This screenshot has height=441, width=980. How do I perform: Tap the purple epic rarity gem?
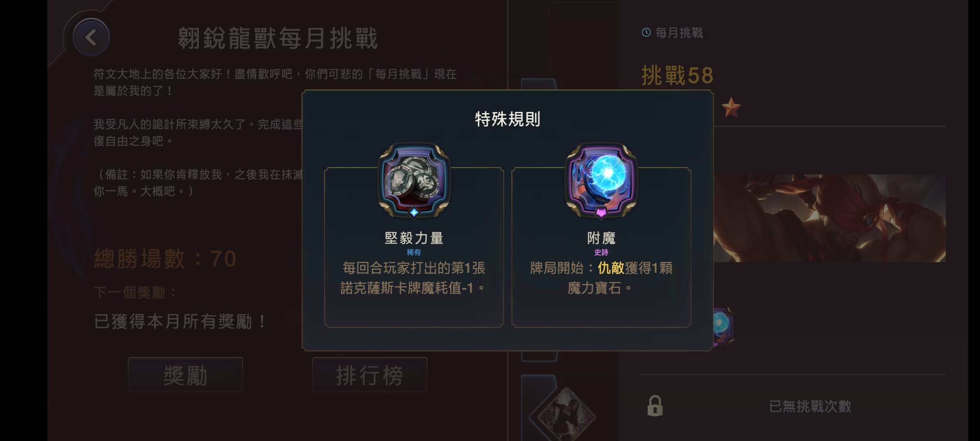click(601, 212)
